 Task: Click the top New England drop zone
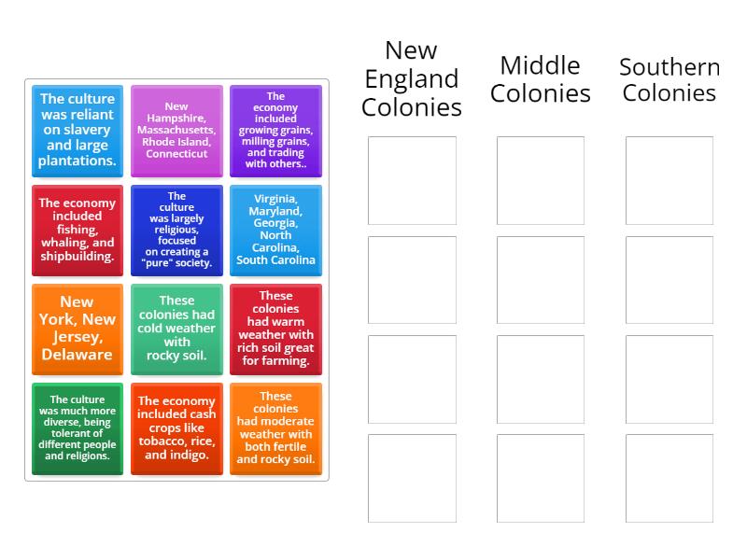[412, 177]
